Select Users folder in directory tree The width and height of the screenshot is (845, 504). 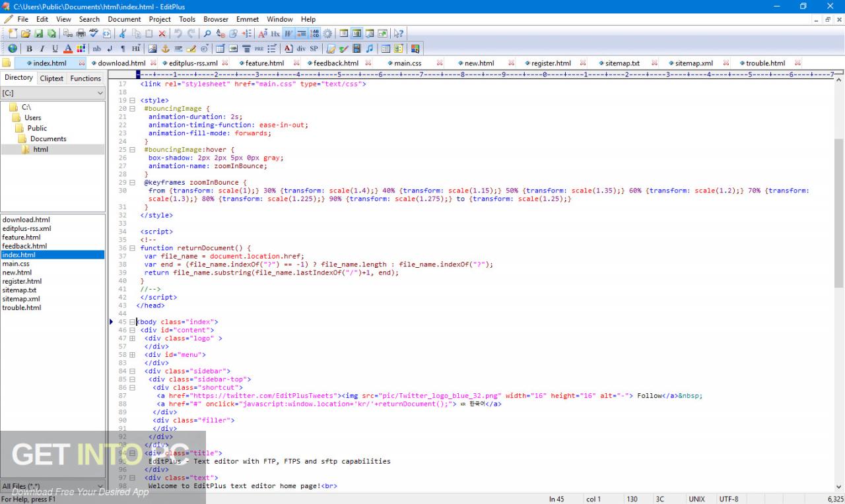pyautogui.click(x=32, y=117)
